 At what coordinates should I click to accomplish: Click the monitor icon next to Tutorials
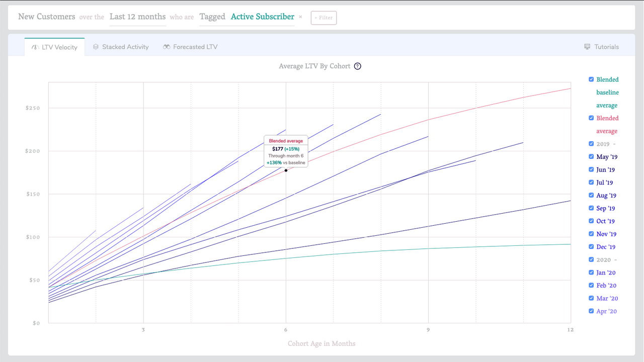(x=587, y=46)
